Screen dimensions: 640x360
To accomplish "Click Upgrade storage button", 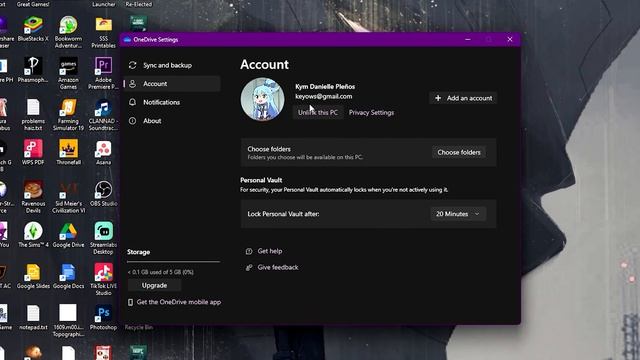I will [154, 285].
